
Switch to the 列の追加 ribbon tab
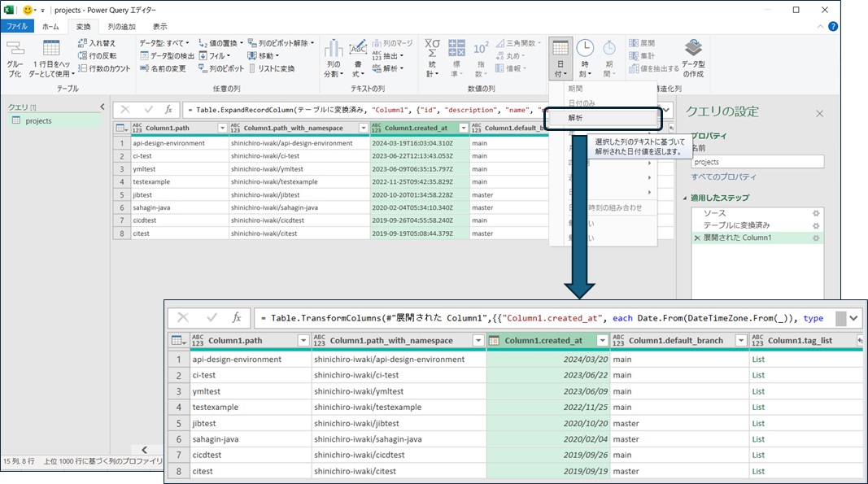123,26
